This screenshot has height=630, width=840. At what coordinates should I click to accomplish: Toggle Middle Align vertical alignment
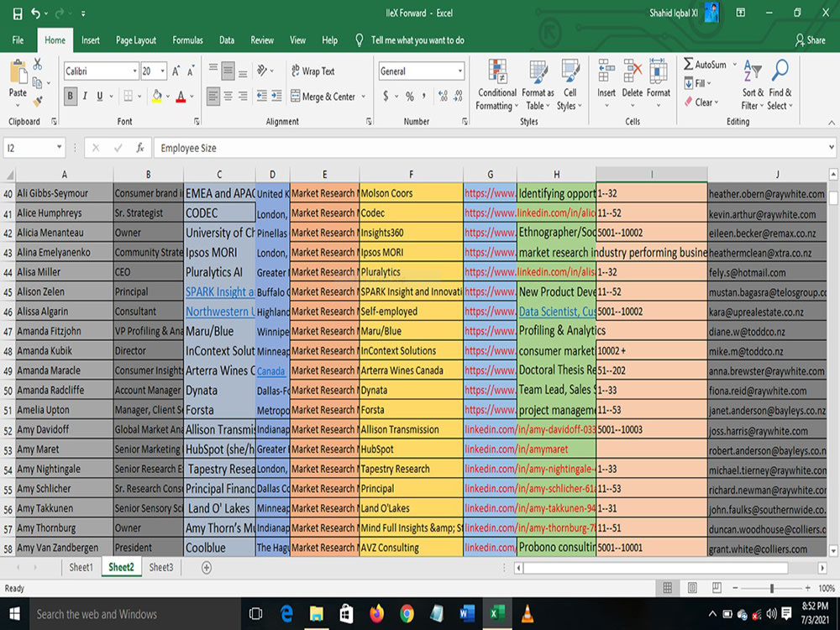pos(228,71)
